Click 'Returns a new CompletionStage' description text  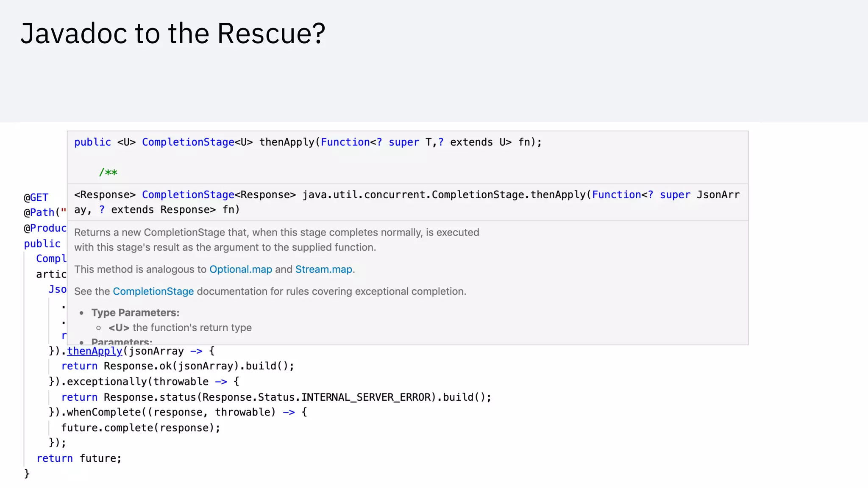click(x=277, y=240)
